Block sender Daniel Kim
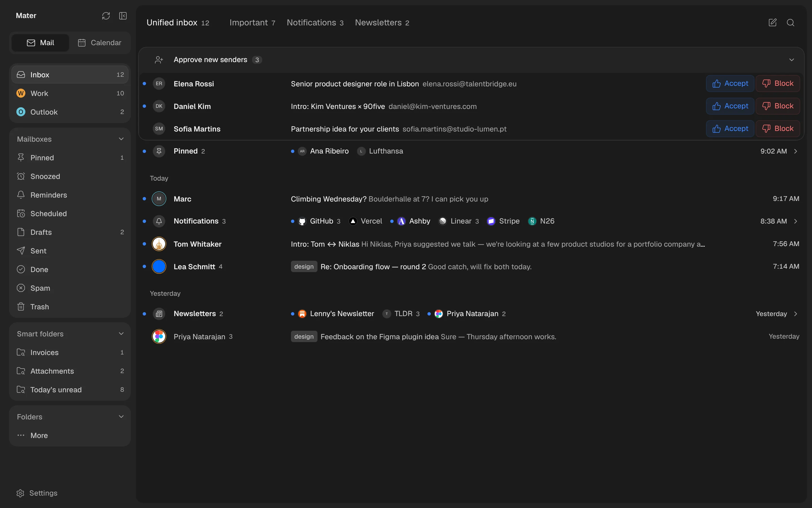Image resolution: width=812 pixels, height=508 pixels. tap(778, 106)
